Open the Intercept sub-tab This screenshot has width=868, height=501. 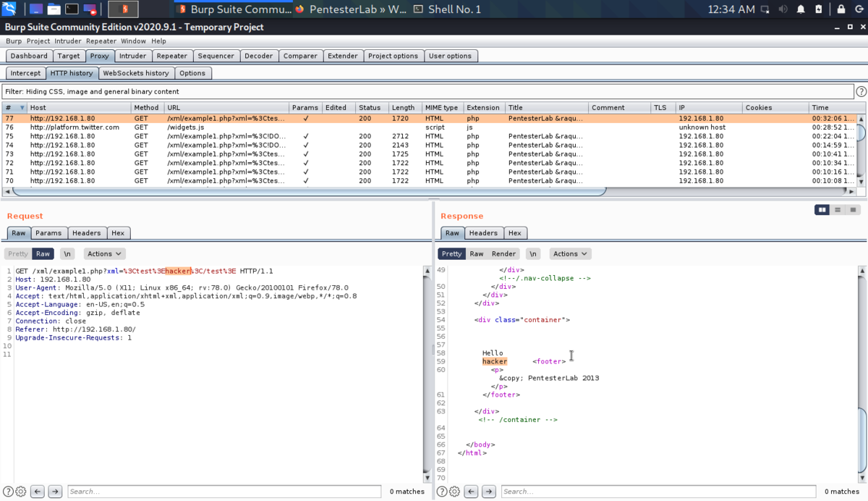(x=25, y=73)
